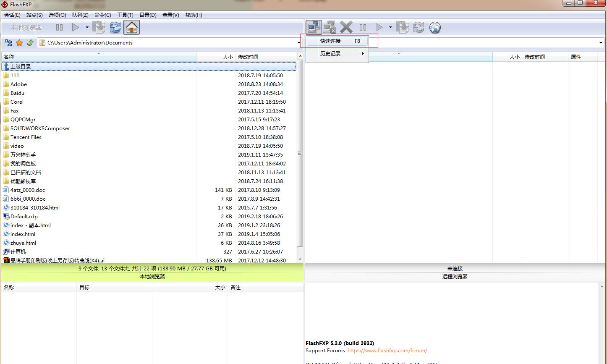Click the remote Disconnect icon
Image resolution: width=607 pixels, height=364 pixels.
[330, 28]
